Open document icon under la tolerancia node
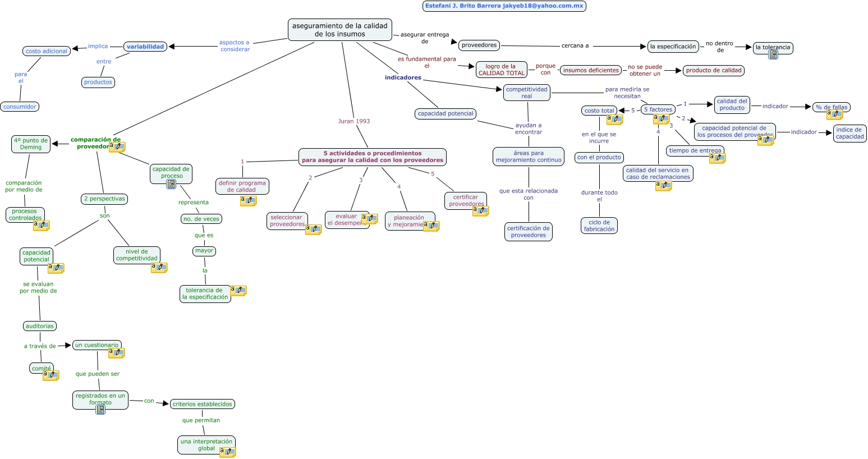Image resolution: width=868 pixels, height=459 pixels. click(773, 55)
